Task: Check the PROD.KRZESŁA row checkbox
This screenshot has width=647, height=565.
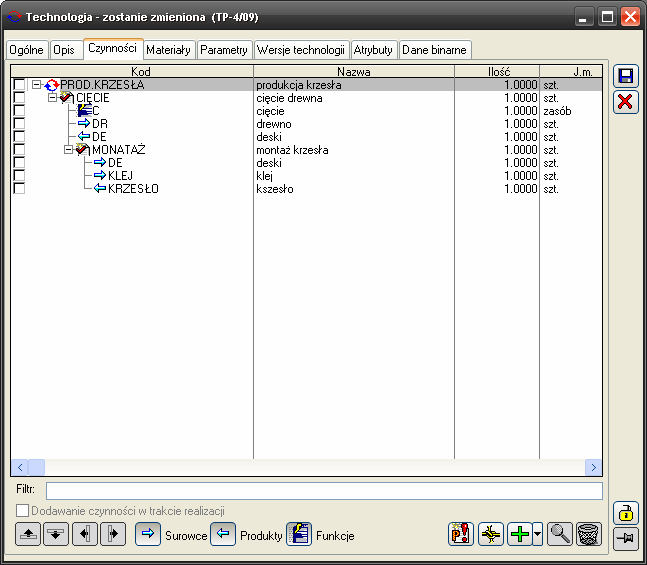Action: 19,85
